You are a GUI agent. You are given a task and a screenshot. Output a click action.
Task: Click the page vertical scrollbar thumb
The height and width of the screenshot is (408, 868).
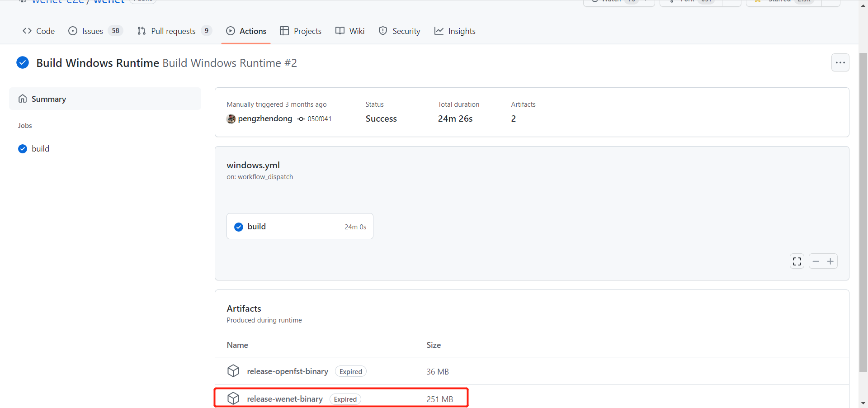[x=863, y=213]
